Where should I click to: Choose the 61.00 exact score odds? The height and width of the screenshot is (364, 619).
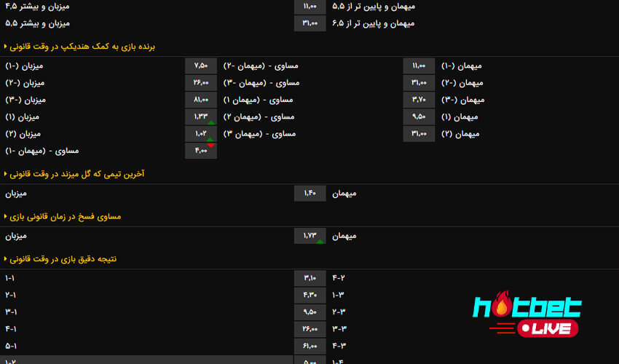(x=309, y=346)
